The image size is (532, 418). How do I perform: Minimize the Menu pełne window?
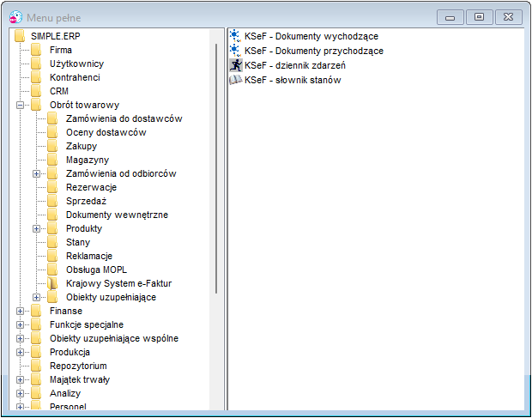click(x=450, y=17)
